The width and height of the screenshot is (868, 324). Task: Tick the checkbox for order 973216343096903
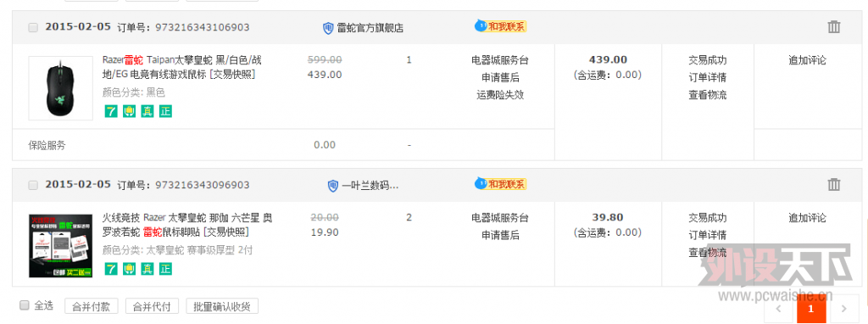(33, 185)
